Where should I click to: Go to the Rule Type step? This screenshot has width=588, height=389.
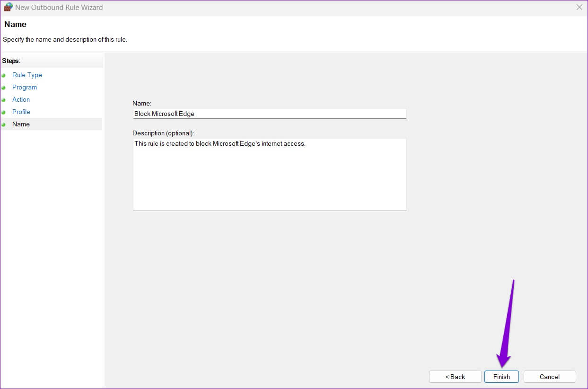[x=27, y=75]
